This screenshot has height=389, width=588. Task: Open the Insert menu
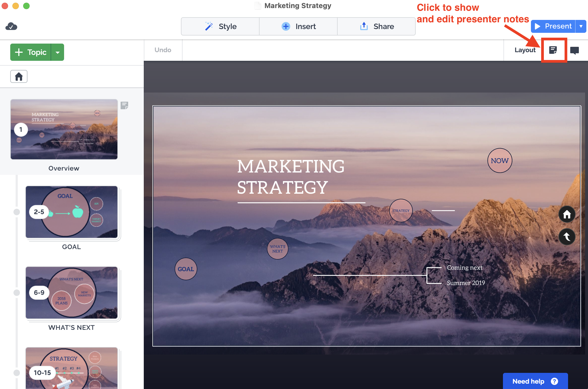[x=298, y=26]
